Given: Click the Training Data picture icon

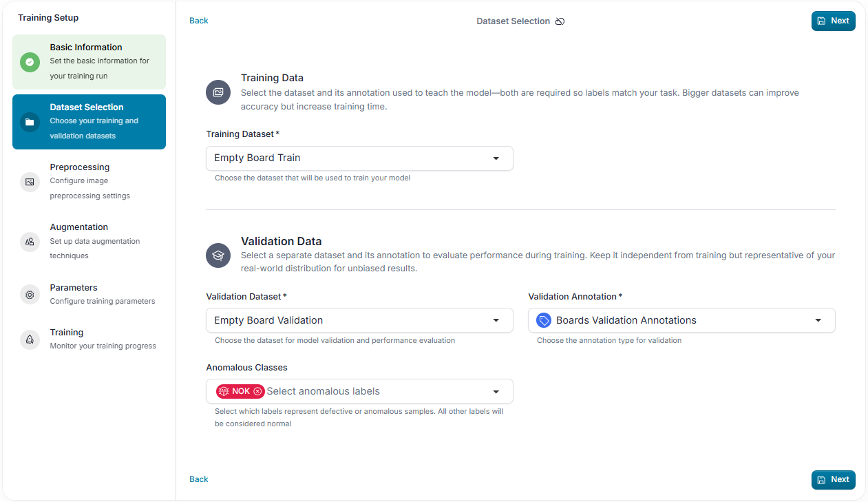Looking at the screenshot, I should (x=218, y=92).
